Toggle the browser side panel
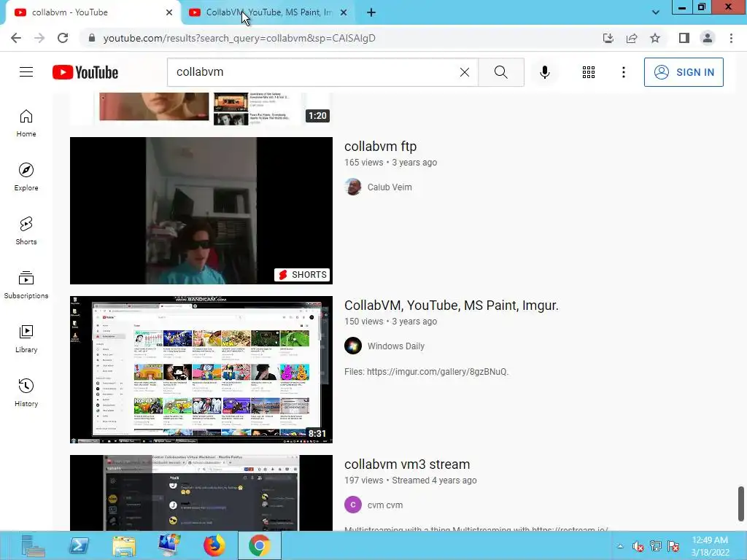The image size is (747, 560). 684,38
